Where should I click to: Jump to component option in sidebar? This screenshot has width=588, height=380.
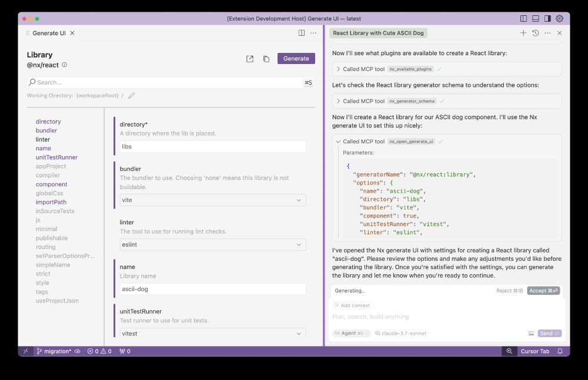[51, 184]
